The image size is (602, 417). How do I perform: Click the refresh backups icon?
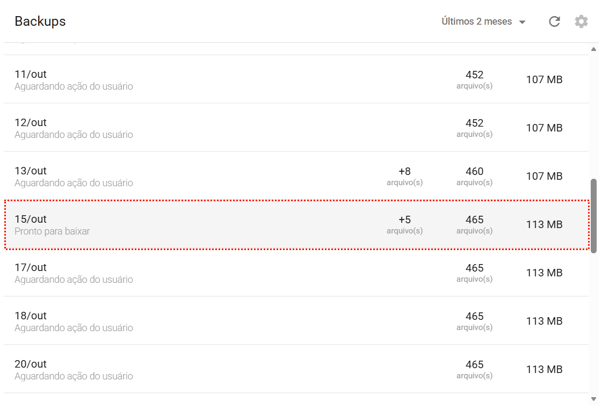554,21
